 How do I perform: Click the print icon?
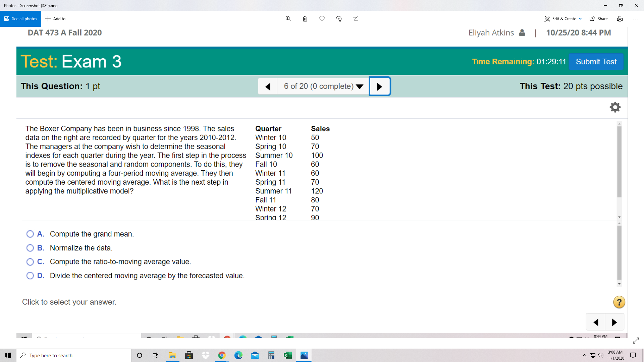620,18
